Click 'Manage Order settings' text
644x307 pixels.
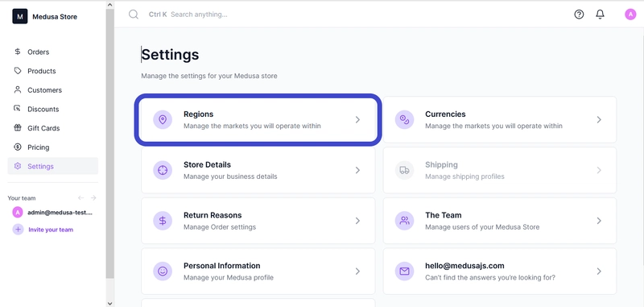click(x=220, y=227)
